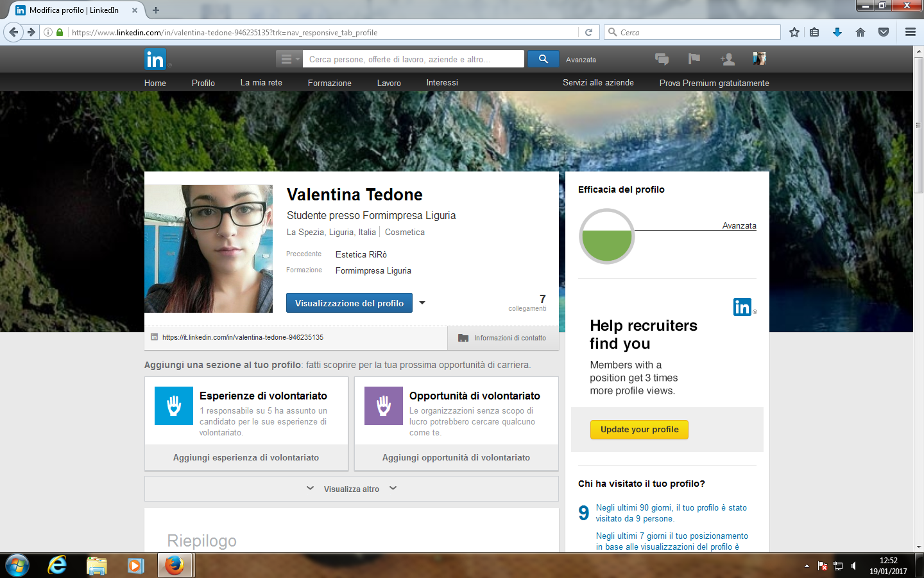Open Internet Explorer from the taskbar
Screen dimensions: 924x578
(x=57, y=565)
